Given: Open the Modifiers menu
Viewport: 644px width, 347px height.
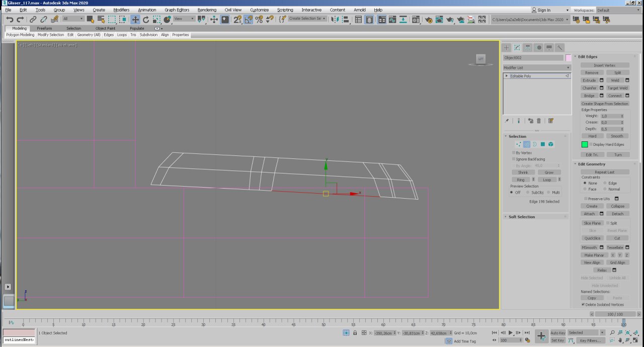Looking at the screenshot, I should pos(121,10).
